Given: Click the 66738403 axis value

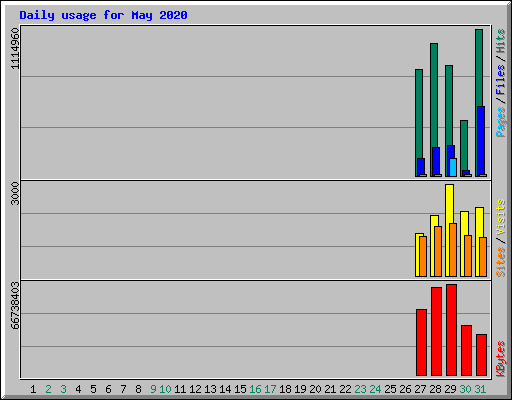Looking at the screenshot, I should pyautogui.click(x=15, y=305).
